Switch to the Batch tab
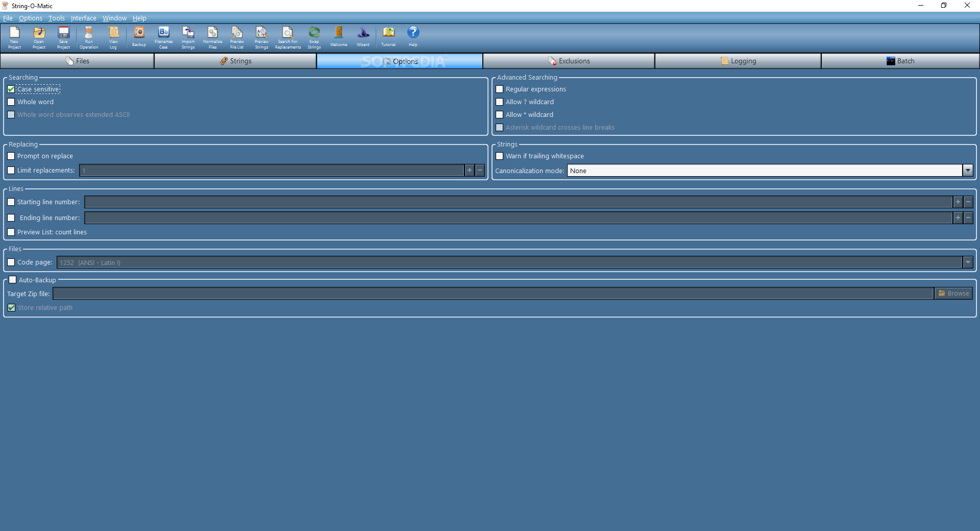 coord(900,61)
